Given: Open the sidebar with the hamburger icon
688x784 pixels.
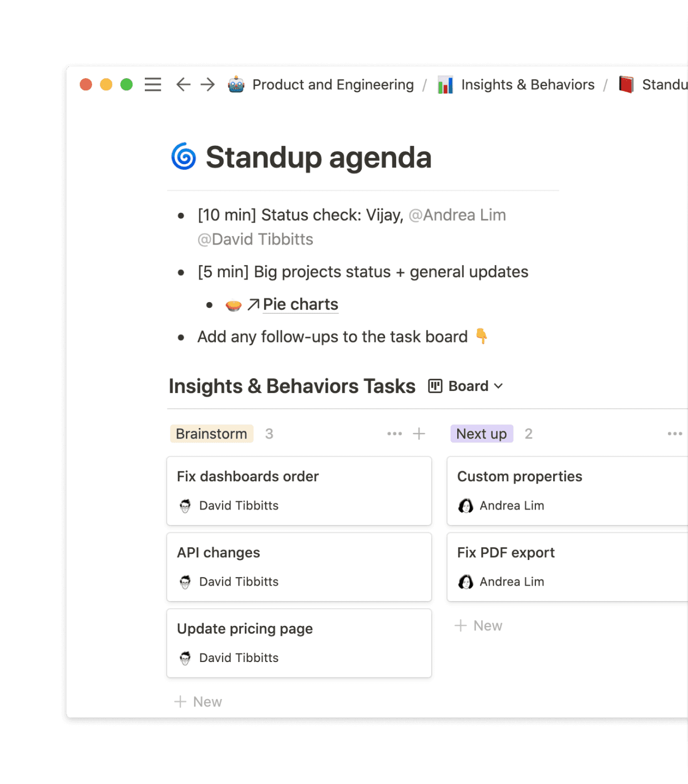Looking at the screenshot, I should pyautogui.click(x=152, y=84).
